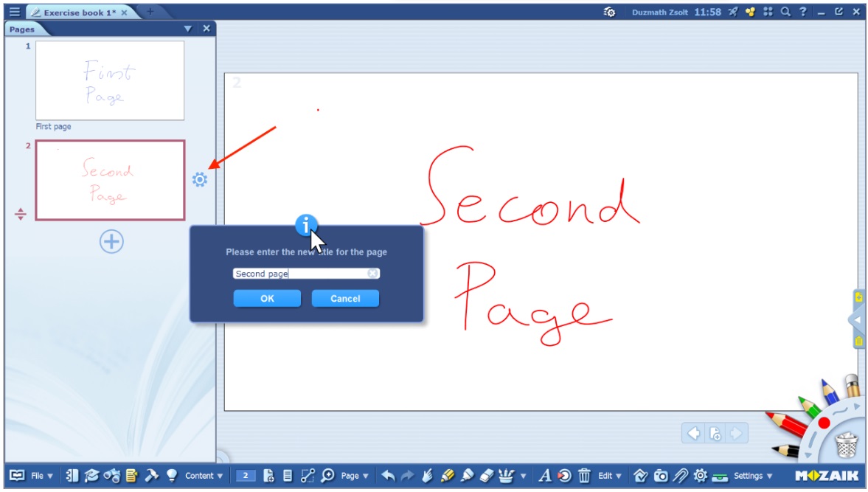Click the gear icon beside page 2 thumbnail

[x=200, y=179]
